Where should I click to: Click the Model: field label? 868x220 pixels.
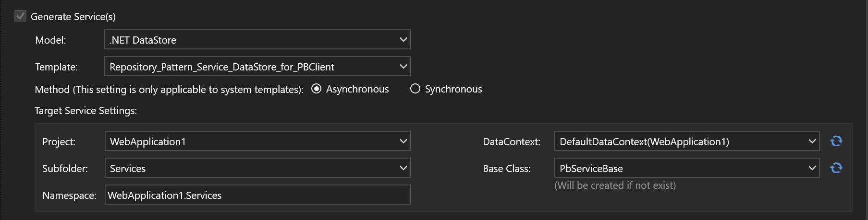coord(50,40)
